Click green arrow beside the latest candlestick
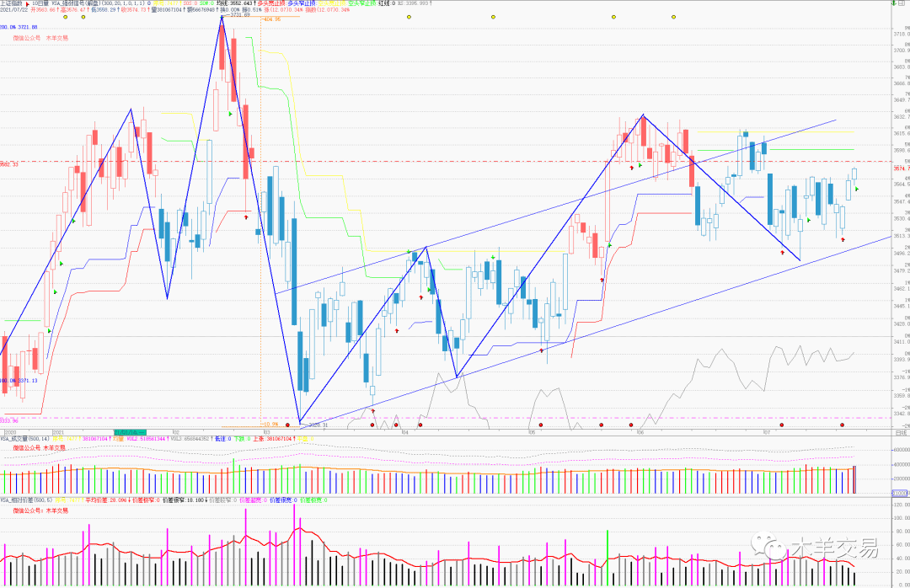This screenshot has height=588, width=910. [857, 190]
